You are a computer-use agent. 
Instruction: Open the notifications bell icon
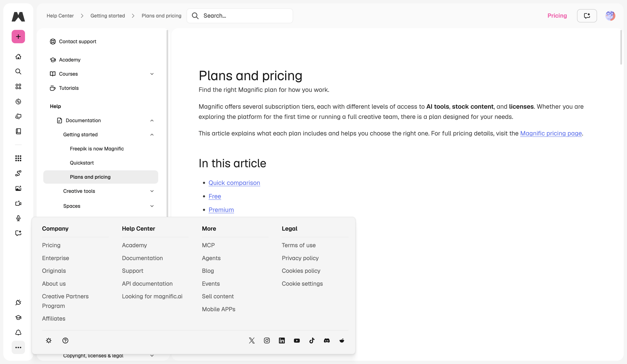tap(18, 332)
